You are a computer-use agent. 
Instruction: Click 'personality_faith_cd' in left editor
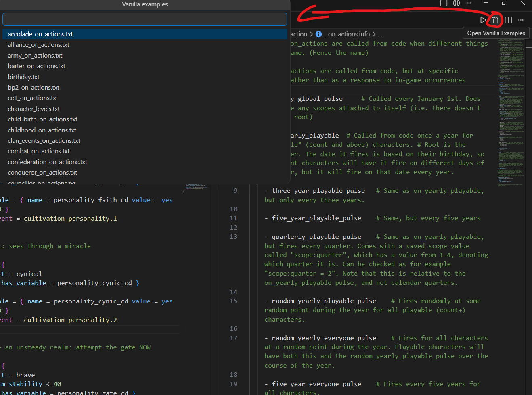pyautogui.click(x=91, y=200)
